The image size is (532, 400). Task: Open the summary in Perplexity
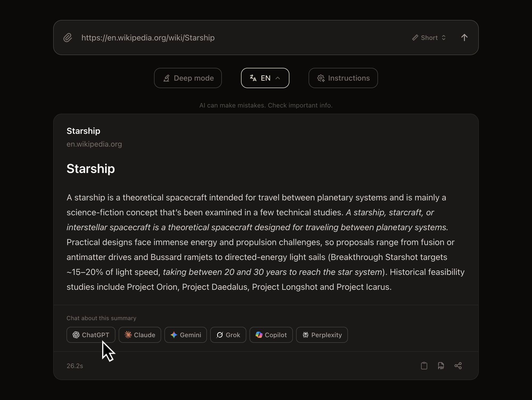(322, 335)
